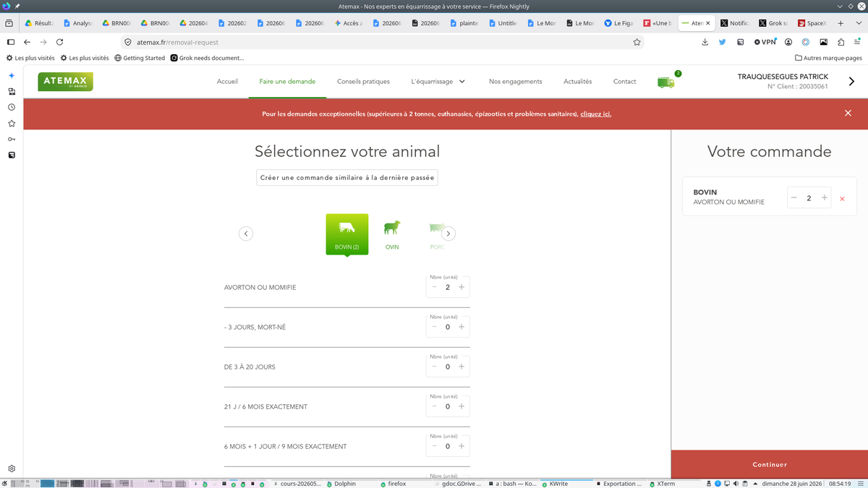Open the extensions puzzle icon
Screen dimensions: 868x488
[840, 42]
